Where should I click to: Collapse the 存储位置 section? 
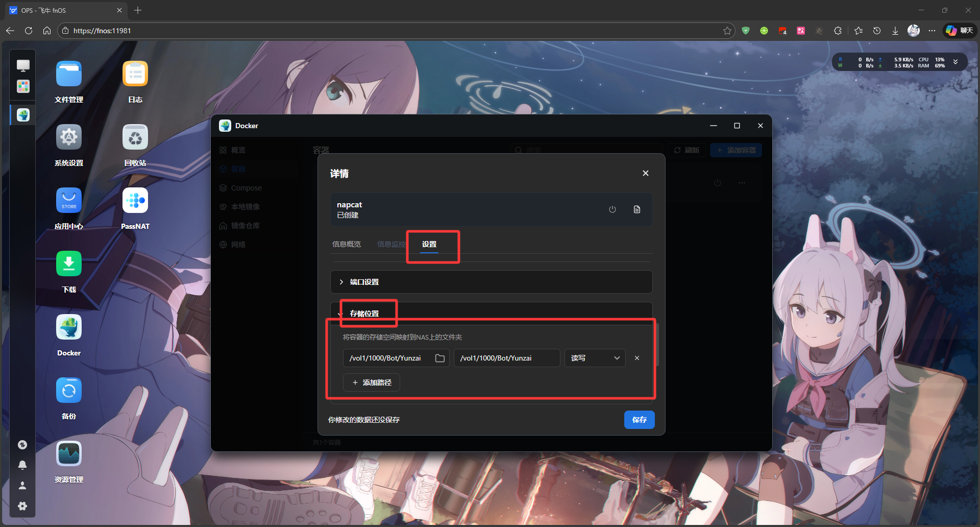(364, 314)
